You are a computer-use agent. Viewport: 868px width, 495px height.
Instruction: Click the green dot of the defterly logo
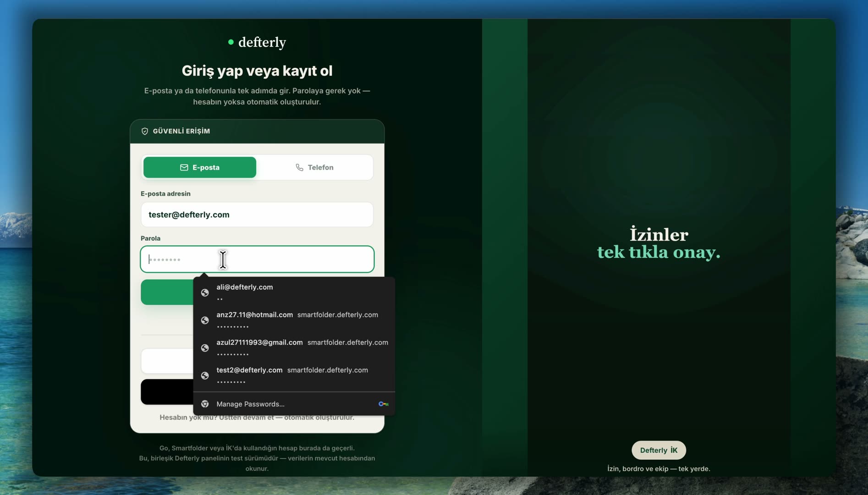point(231,42)
